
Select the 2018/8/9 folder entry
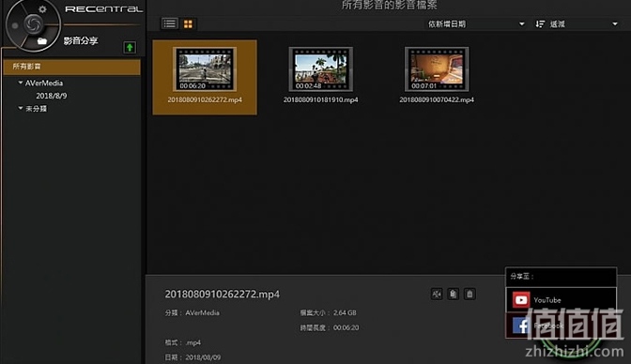pyautogui.click(x=52, y=96)
